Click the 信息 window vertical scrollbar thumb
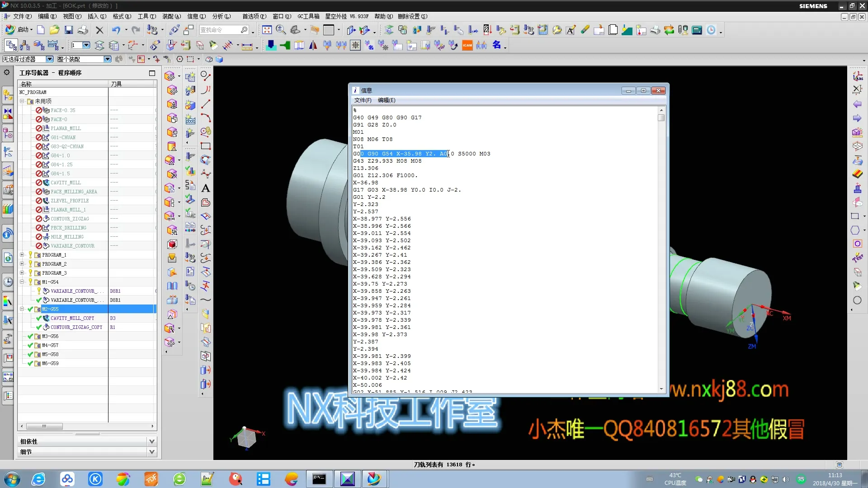 point(661,118)
